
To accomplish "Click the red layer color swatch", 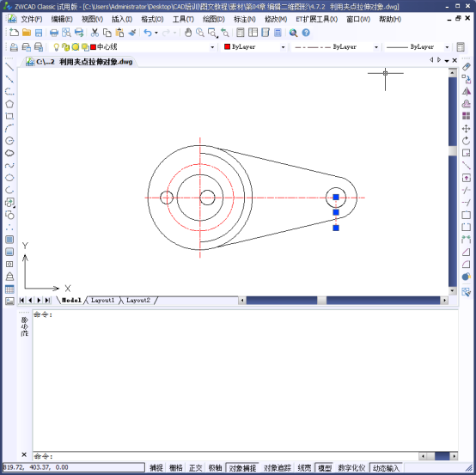I will click(x=93, y=47).
